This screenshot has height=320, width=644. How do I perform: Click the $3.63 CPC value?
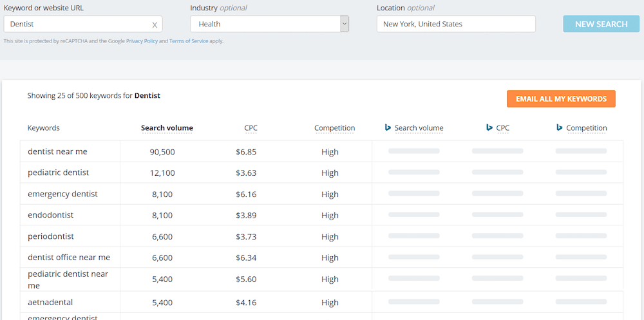point(246,173)
